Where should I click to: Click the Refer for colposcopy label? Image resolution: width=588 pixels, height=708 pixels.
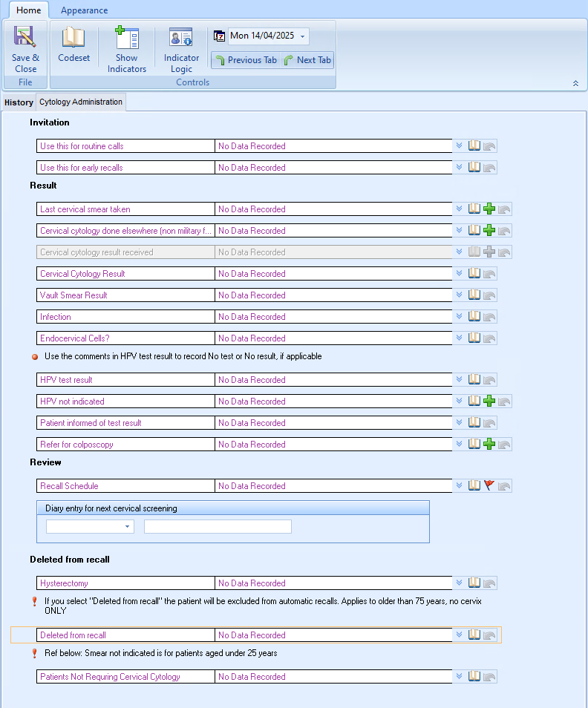(76, 445)
